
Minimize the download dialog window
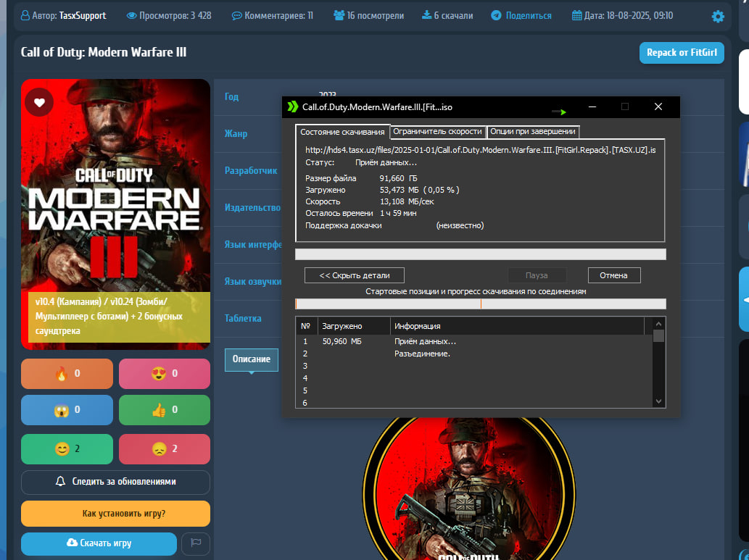(592, 107)
